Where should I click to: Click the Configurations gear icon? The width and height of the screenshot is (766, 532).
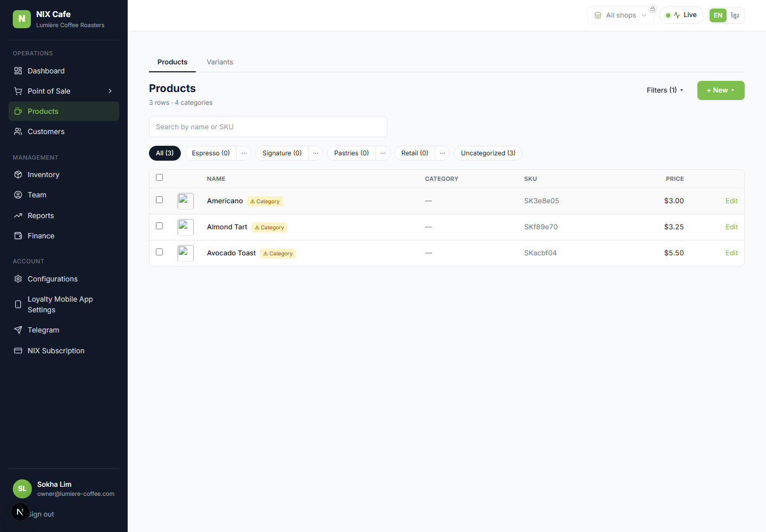coord(18,279)
